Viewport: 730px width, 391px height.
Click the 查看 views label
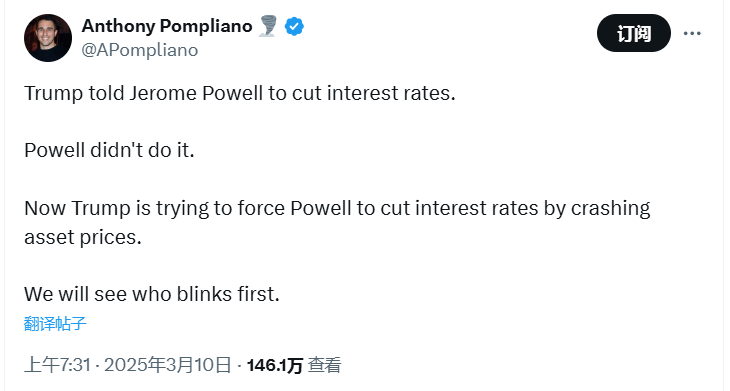coord(324,365)
